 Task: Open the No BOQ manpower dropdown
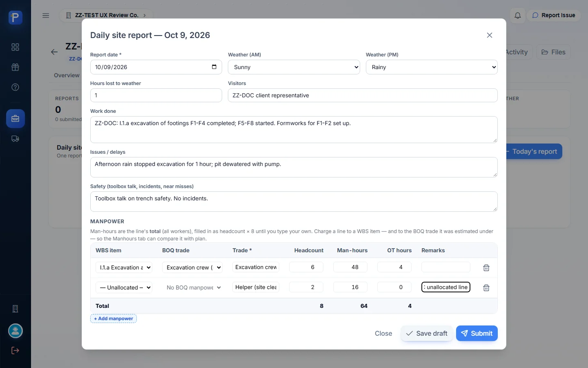point(192,287)
